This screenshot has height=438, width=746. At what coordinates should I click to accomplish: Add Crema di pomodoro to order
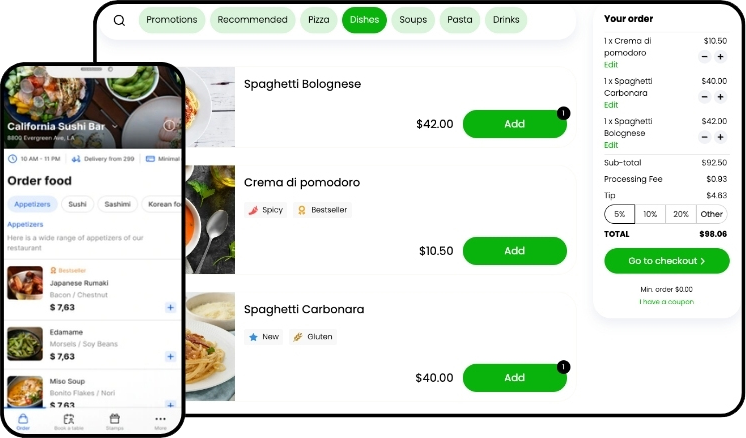click(515, 251)
